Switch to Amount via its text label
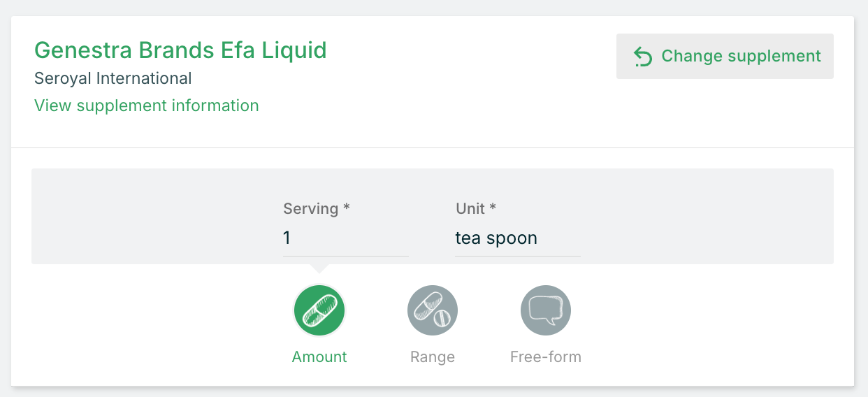 (319, 357)
